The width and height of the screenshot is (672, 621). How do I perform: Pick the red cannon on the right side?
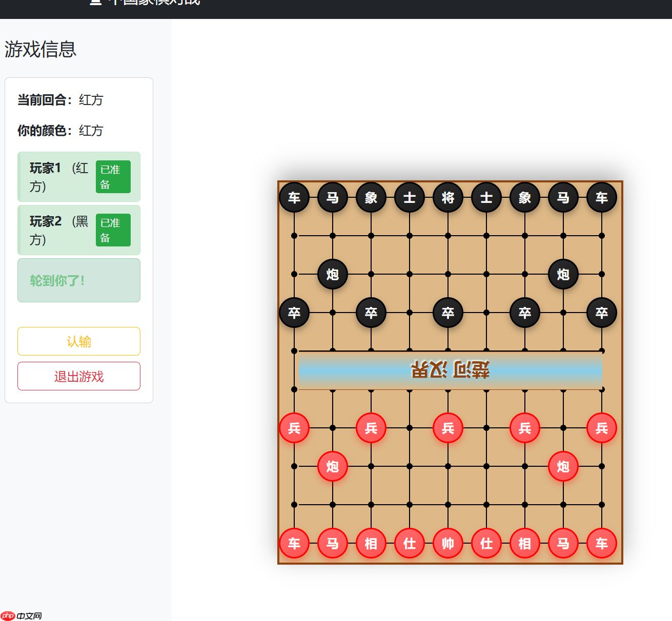(563, 466)
